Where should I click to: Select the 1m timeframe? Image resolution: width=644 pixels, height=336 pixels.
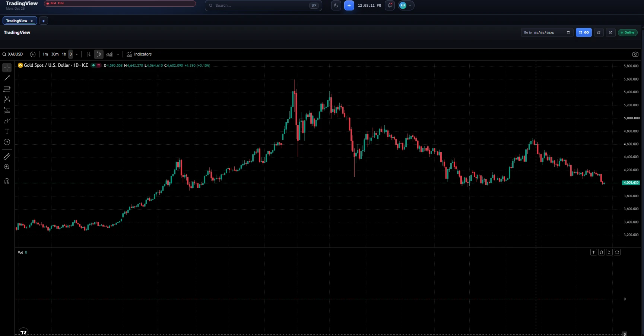click(x=45, y=54)
